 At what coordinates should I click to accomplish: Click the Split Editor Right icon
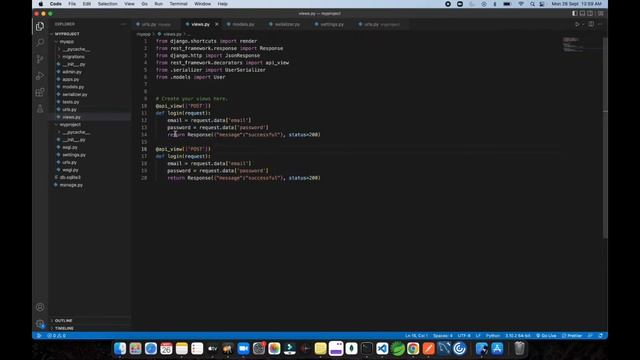591,24
